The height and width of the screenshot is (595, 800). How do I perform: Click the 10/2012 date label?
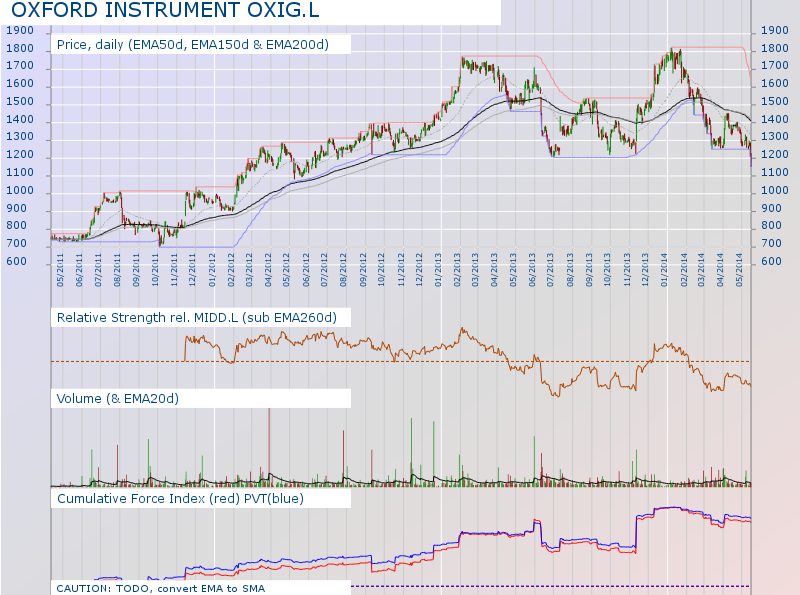point(381,270)
